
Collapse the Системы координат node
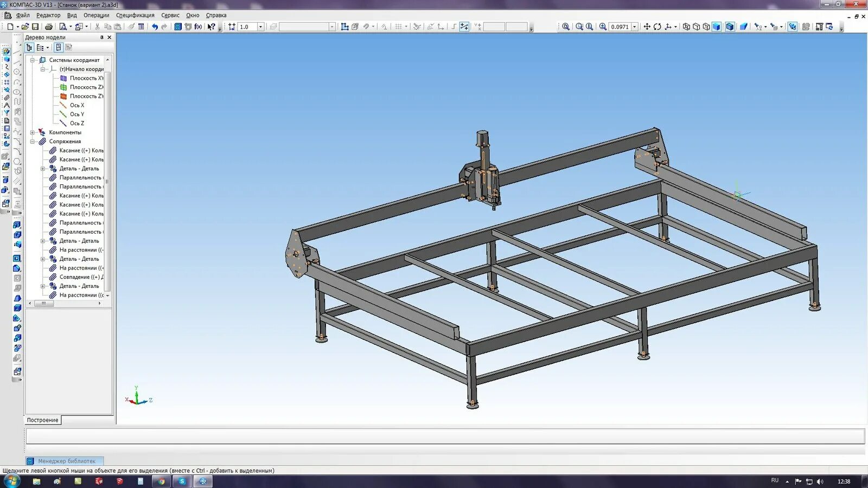[33, 60]
